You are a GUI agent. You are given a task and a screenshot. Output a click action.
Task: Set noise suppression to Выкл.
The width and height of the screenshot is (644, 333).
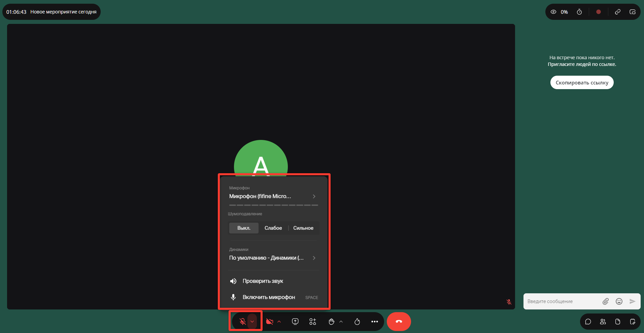[x=244, y=228]
